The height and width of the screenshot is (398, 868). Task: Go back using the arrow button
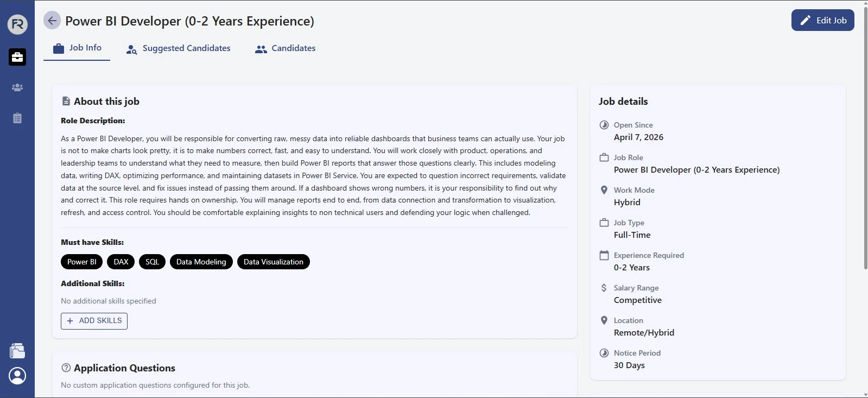pos(52,21)
